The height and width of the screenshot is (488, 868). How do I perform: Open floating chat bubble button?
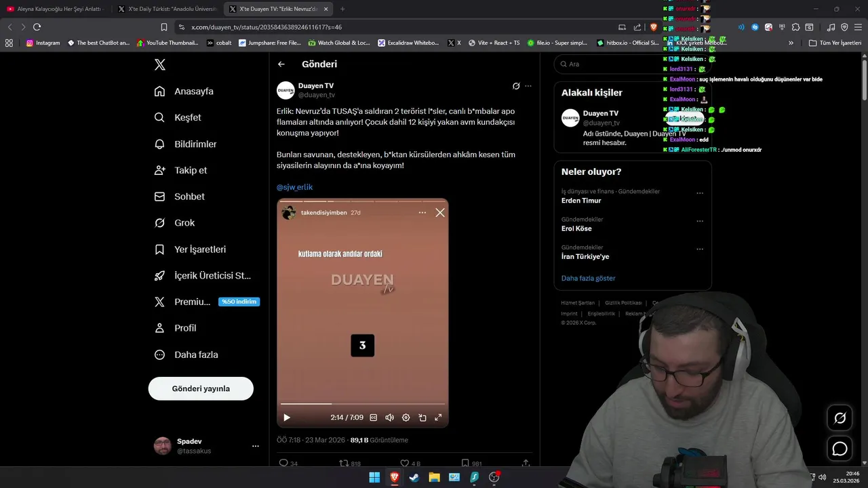tap(840, 449)
